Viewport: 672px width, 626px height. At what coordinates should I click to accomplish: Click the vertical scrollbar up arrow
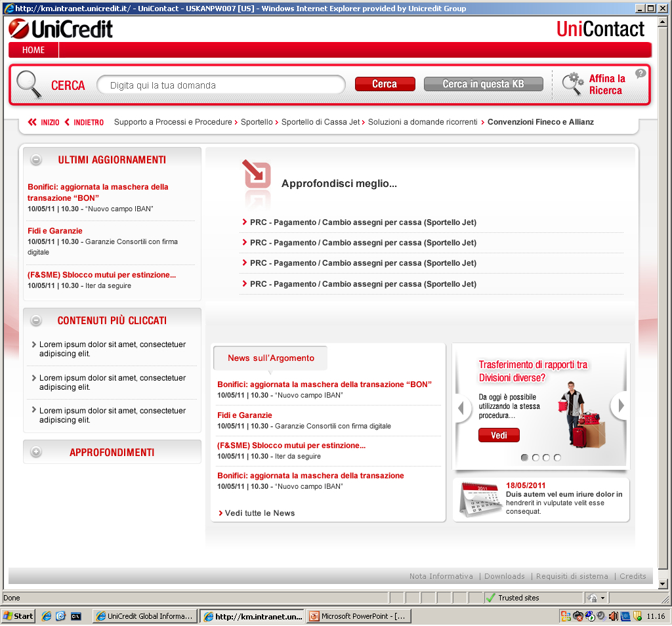pos(663,22)
